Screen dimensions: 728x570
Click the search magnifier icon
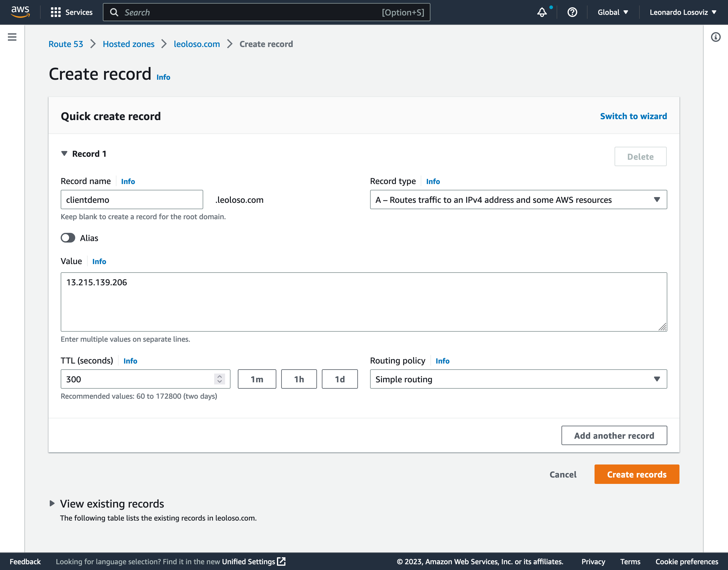(x=114, y=12)
